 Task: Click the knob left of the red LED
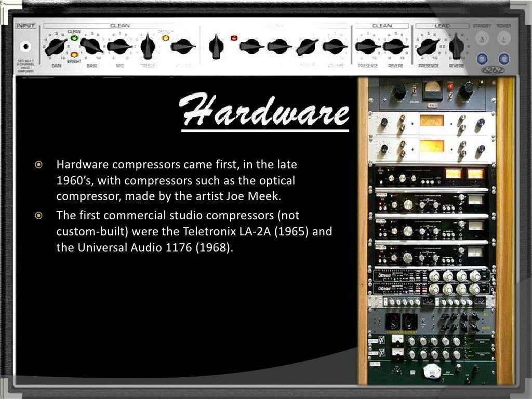216,46
